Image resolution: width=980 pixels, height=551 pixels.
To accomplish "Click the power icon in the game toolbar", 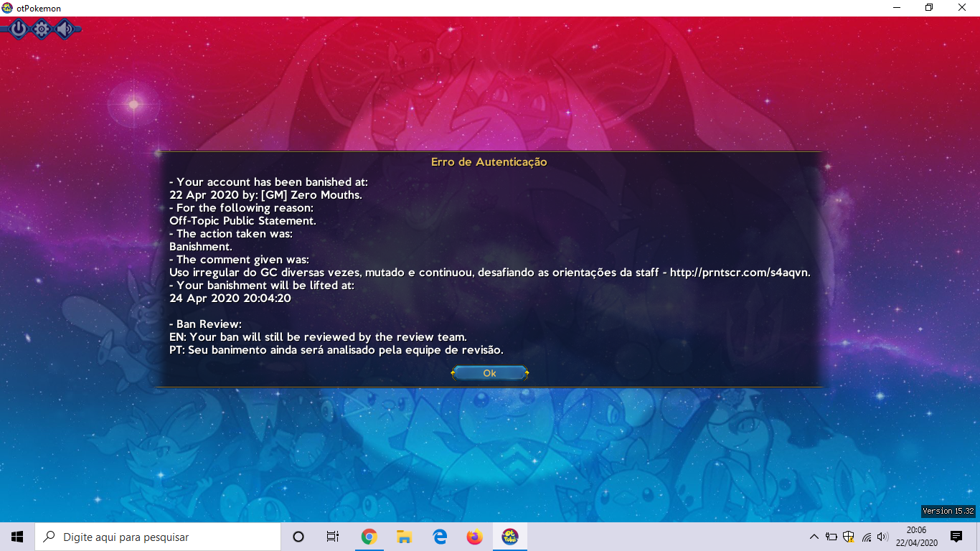I will click(x=19, y=29).
